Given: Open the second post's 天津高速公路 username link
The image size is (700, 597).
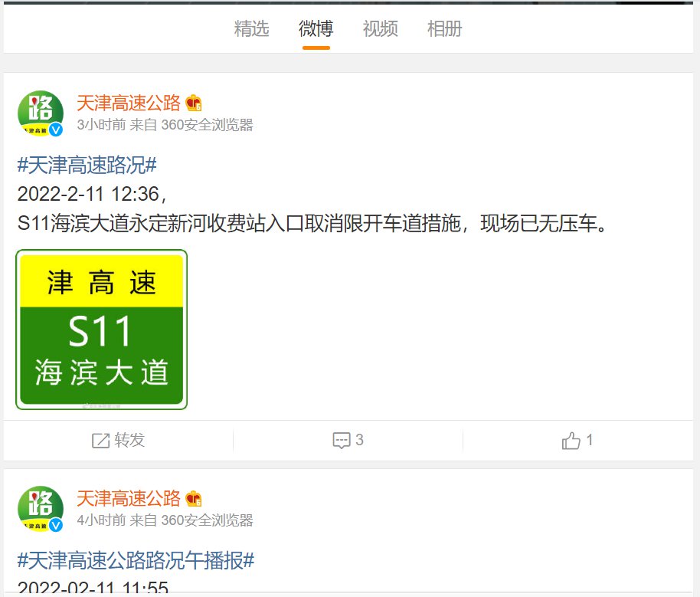Looking at the screenshot, I should [x=129, y=498].
